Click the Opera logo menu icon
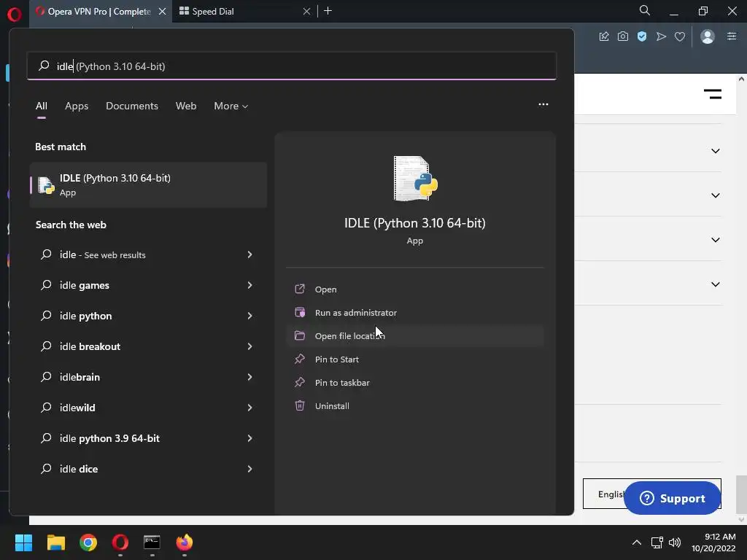Viewport: 747px width, 560px height. tap(15, 15)
